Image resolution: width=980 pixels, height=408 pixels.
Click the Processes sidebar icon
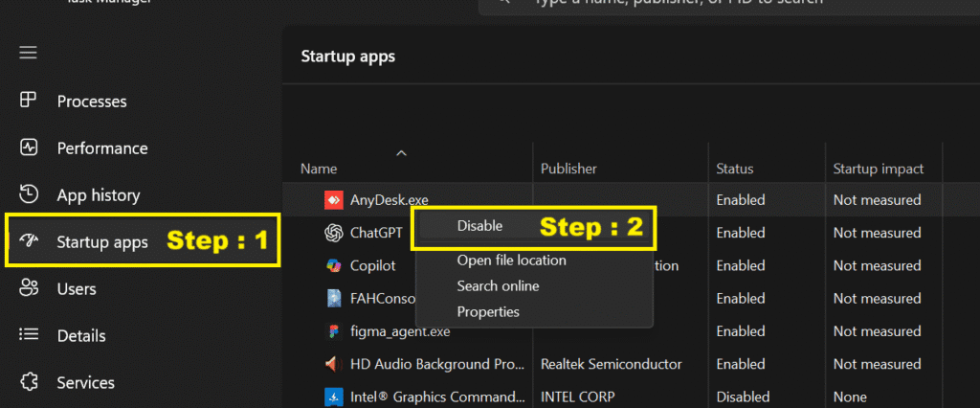(29, 101)
